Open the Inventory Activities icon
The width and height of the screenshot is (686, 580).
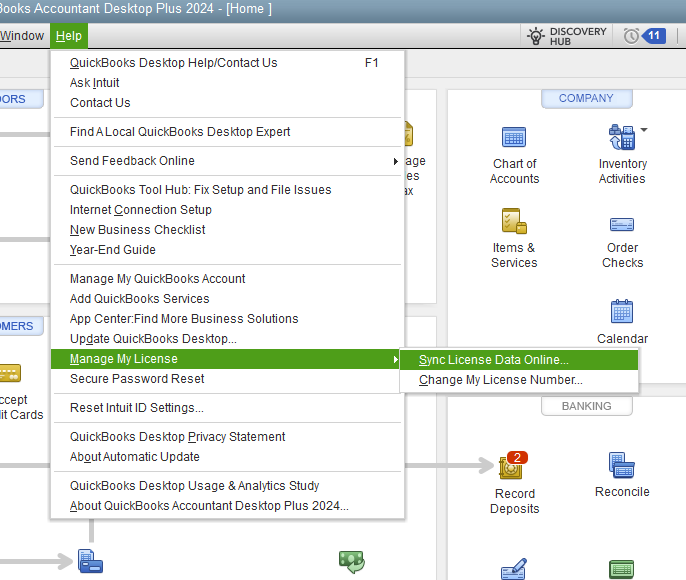(x=622, y=137)
